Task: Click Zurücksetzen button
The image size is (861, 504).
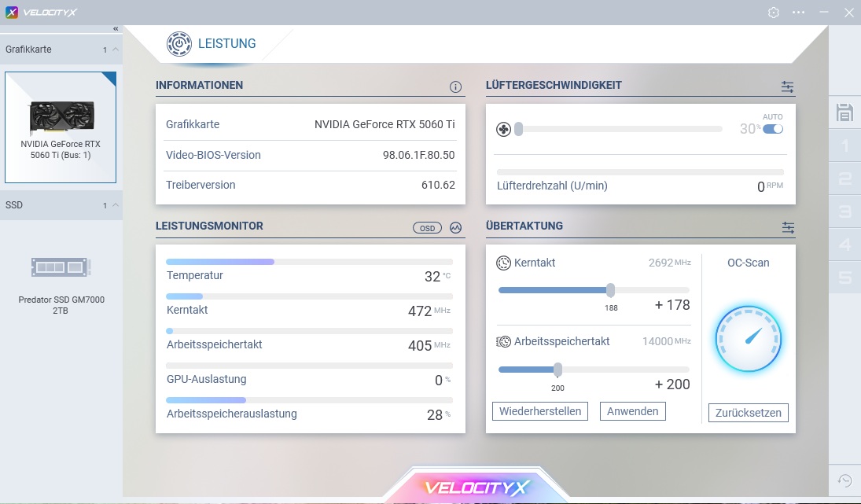Action: [748, 413]
